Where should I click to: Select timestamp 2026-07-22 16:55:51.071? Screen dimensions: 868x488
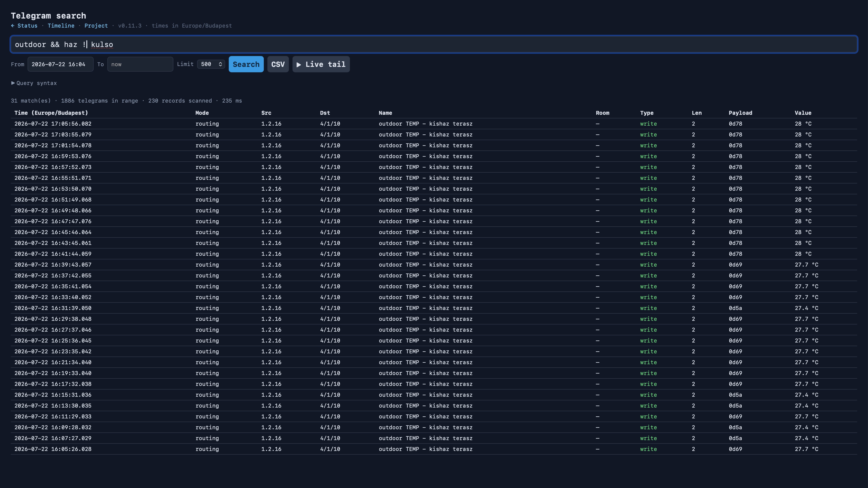point(53,178)
